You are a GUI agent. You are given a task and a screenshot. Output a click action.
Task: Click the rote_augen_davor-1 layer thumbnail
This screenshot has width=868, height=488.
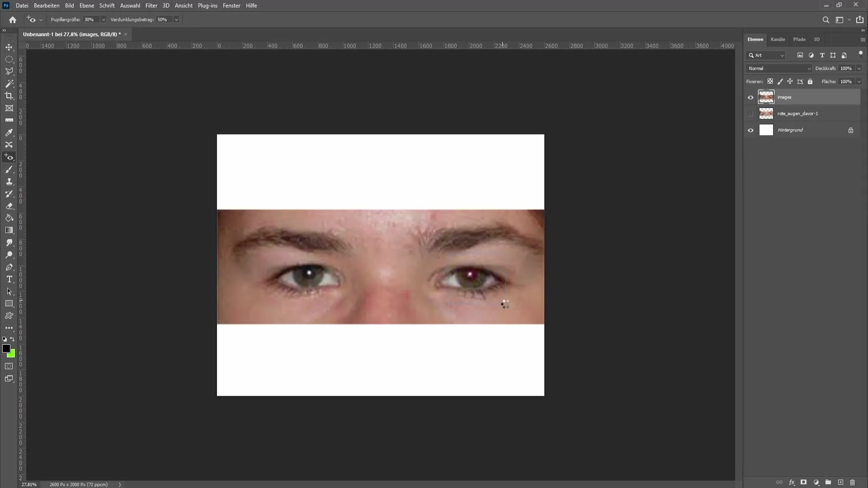pyautogui.click(x=766, y=113)
